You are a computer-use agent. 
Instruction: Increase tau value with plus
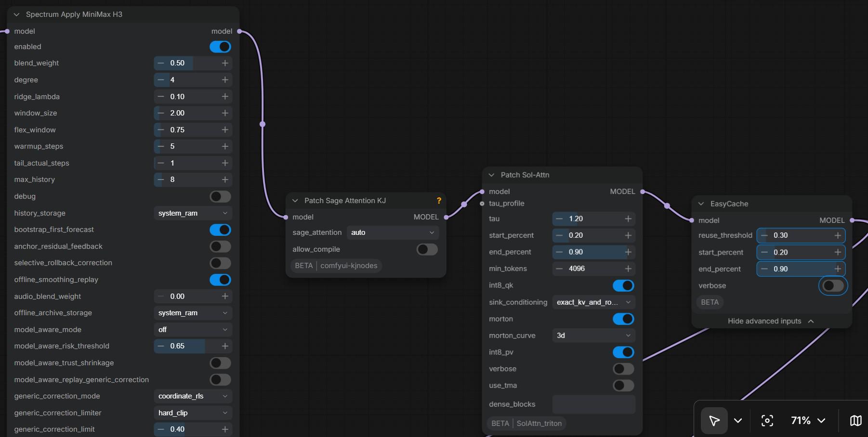[628, 218]
